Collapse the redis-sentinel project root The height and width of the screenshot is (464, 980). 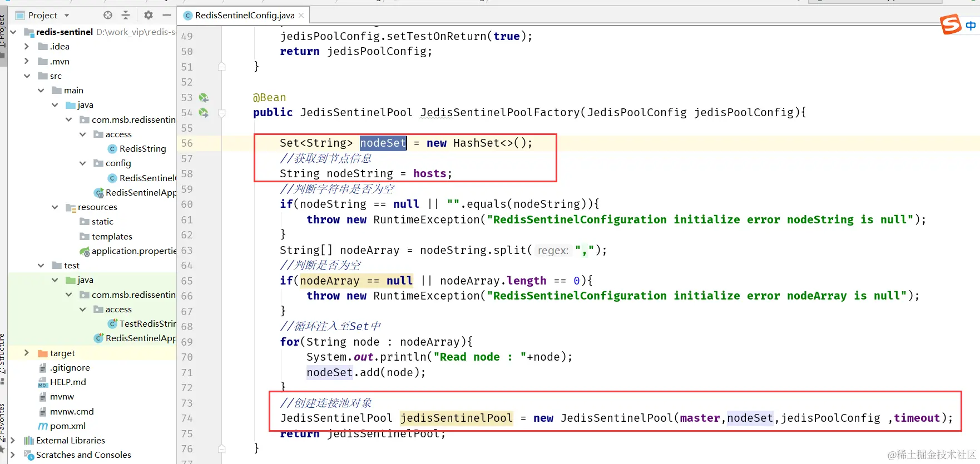tap(13, 32)
